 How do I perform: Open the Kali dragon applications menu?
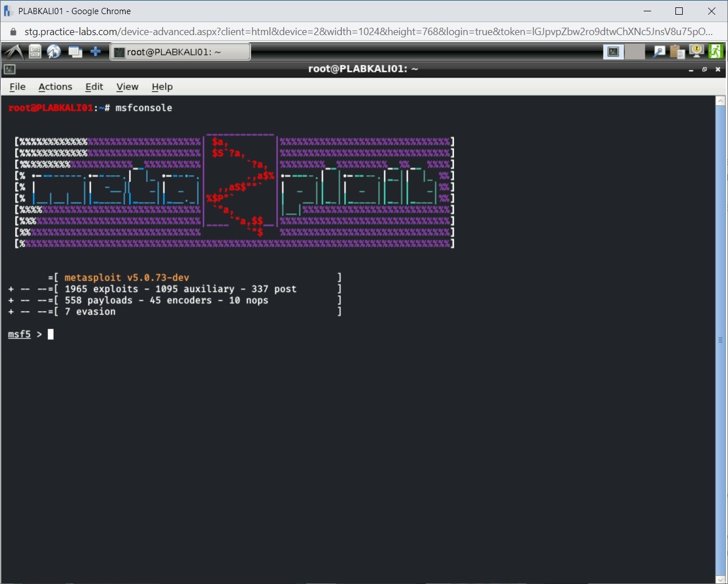pos(13,52)
